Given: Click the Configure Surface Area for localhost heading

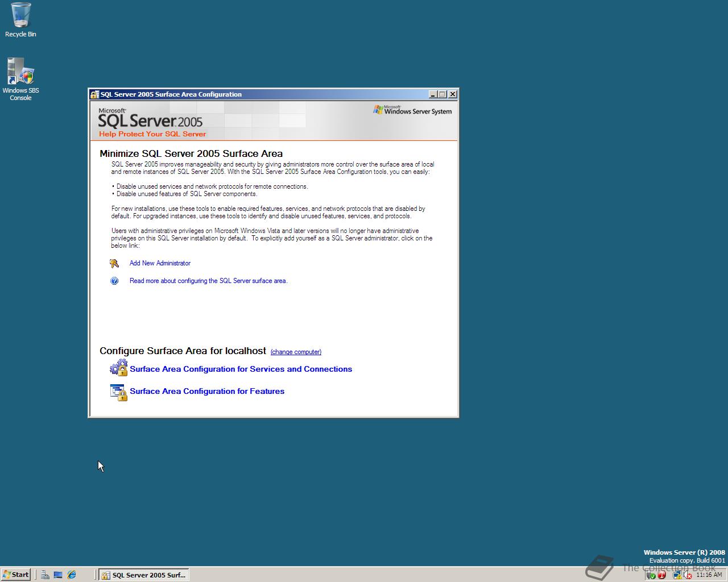Looking at the screenshot, I should 183,351.
